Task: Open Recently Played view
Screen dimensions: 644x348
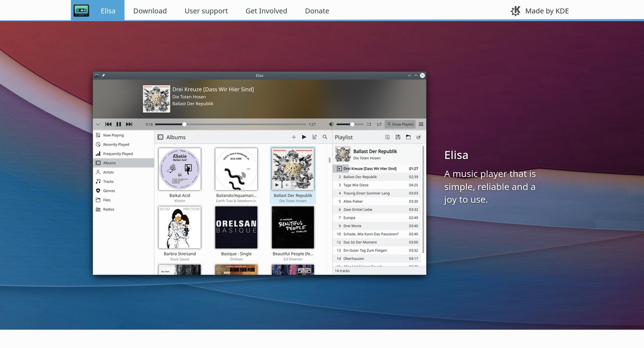Action: [124, 144]
